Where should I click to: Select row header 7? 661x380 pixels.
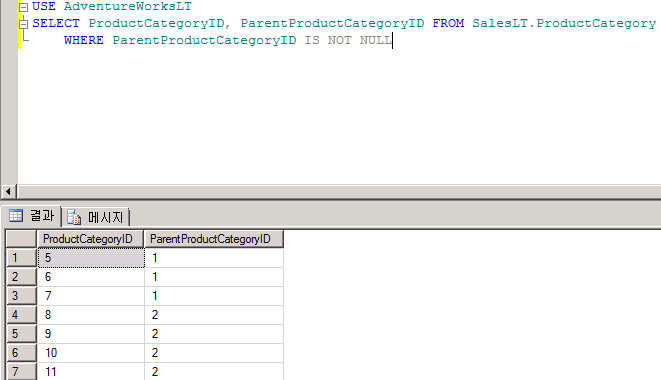pos(21,372)
